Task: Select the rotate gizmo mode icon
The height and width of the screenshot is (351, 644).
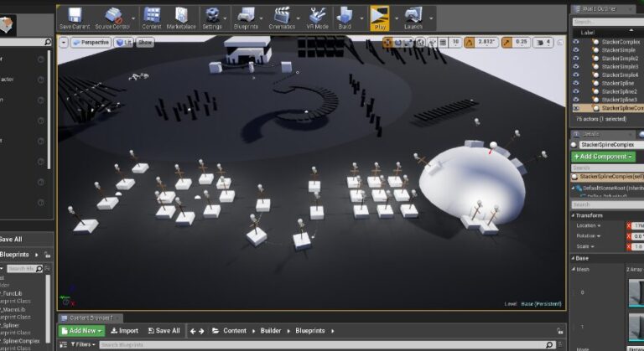Action: click(397, 42)
